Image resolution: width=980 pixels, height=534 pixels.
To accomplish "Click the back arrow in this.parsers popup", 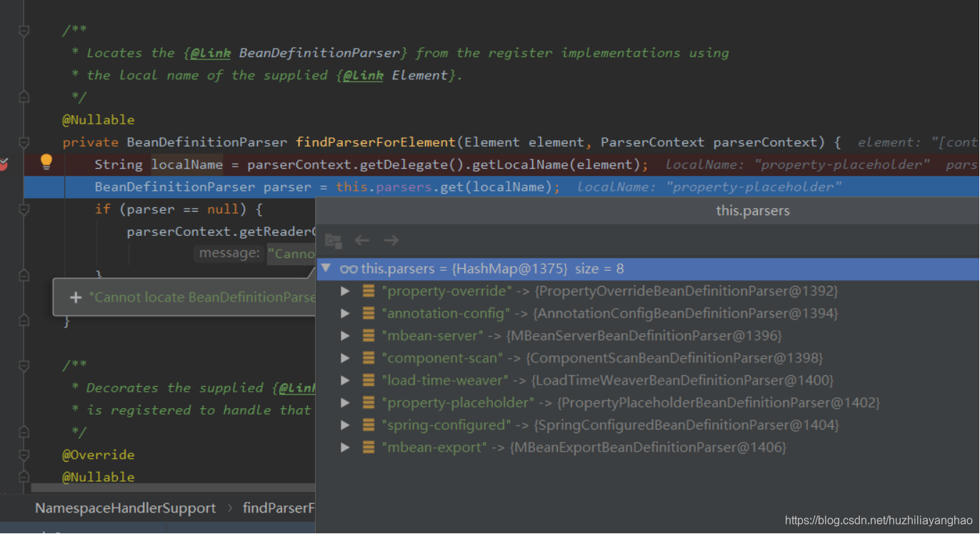I will [x=362, y=240].
